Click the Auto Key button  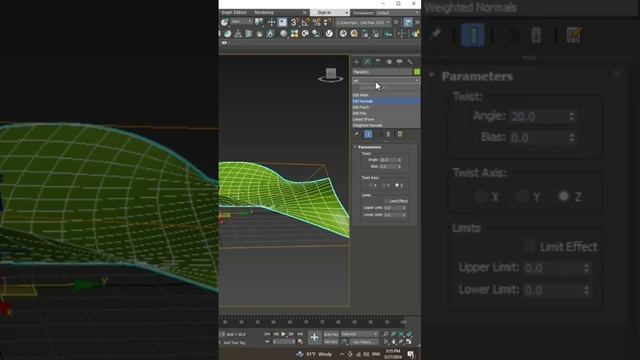click(x=331, y=334)
